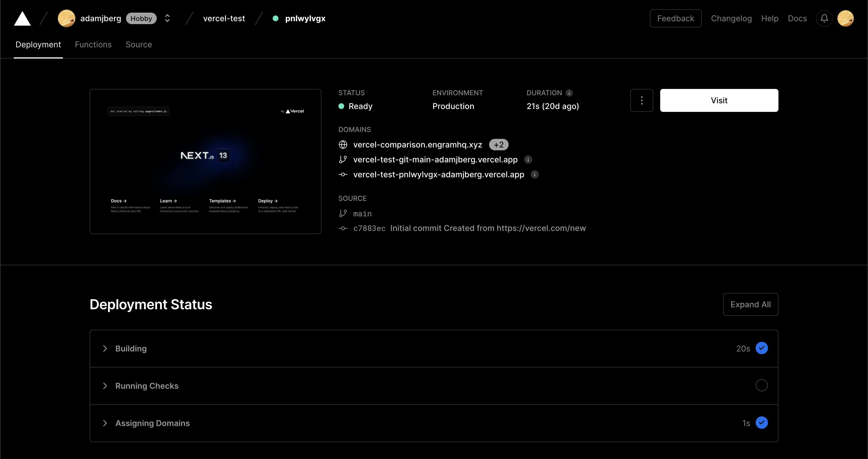Click the blue check beside Assigning Domains 1s
Image resolution: width=868 pixels, height=459 pixels.
[x=762, y=423]
